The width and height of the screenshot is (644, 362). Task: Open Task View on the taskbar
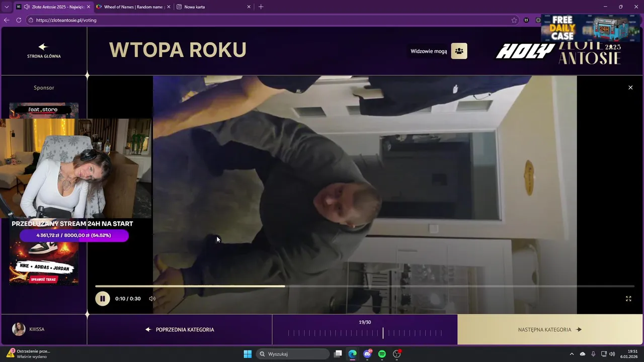pos(339,354)
